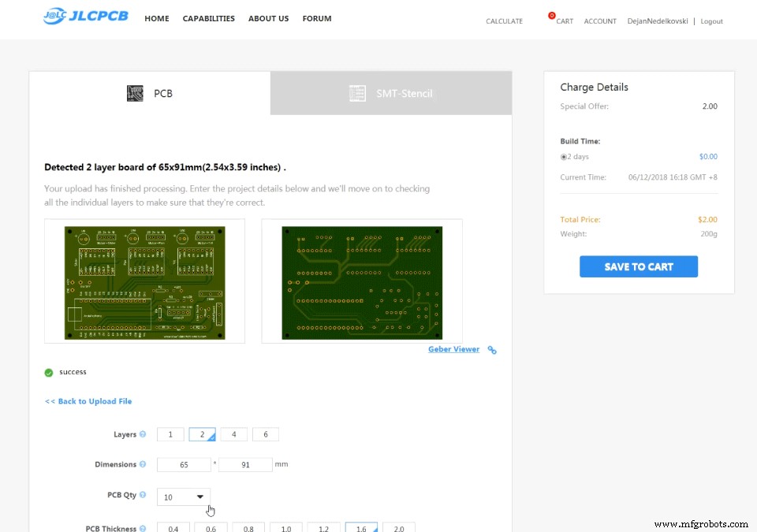Open the bottom layer PCB preview thumbnail
The image size is (757, 532).
click(362, 281)
